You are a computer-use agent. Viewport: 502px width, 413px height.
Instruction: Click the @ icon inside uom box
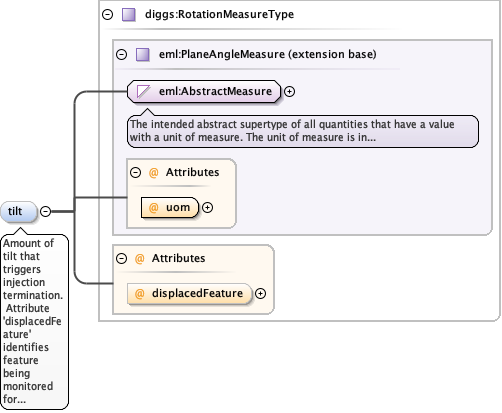(153, 208)
